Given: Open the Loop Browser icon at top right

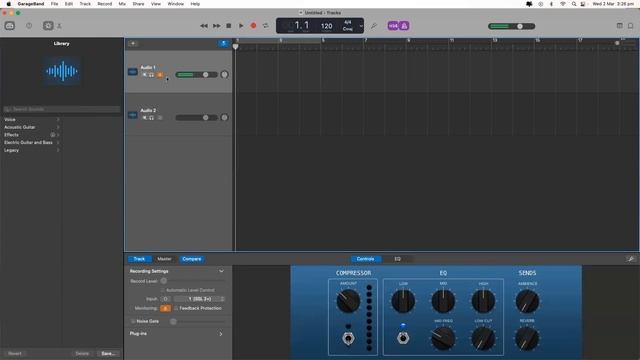Looking at the screenshot, I should [620, 26].
